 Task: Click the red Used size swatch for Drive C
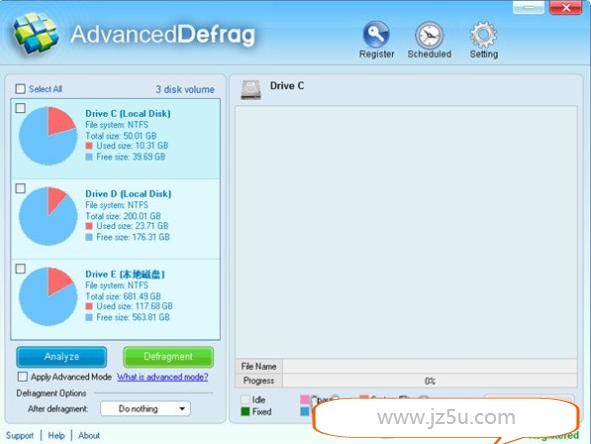tap(89, 146)
